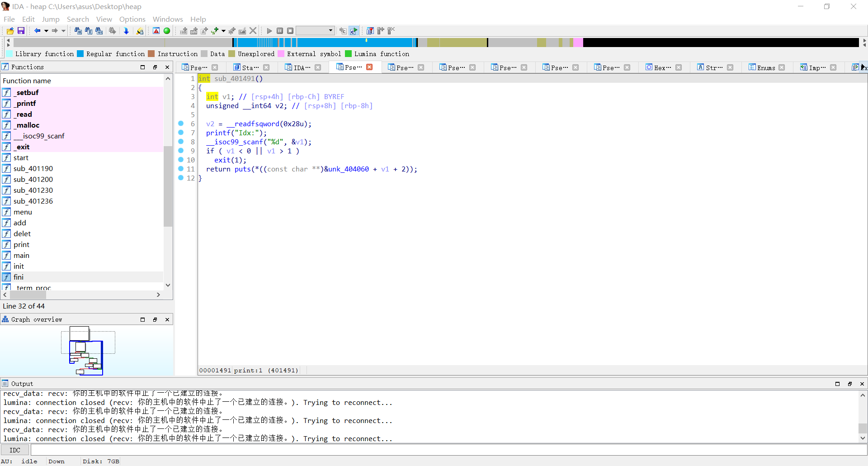Toggle breakpoint on line 12
Viewport: 868px width, 466px height.
click(181, 178)
